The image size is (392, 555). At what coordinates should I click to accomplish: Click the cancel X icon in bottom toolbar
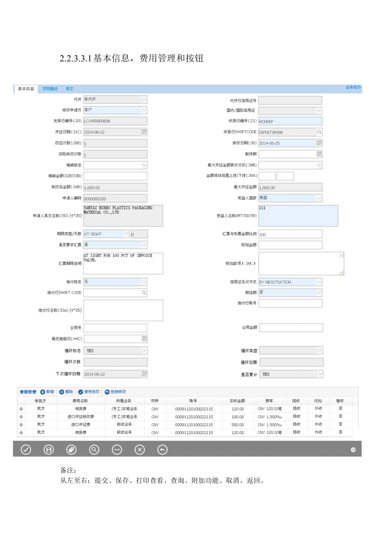coord(140,449)
